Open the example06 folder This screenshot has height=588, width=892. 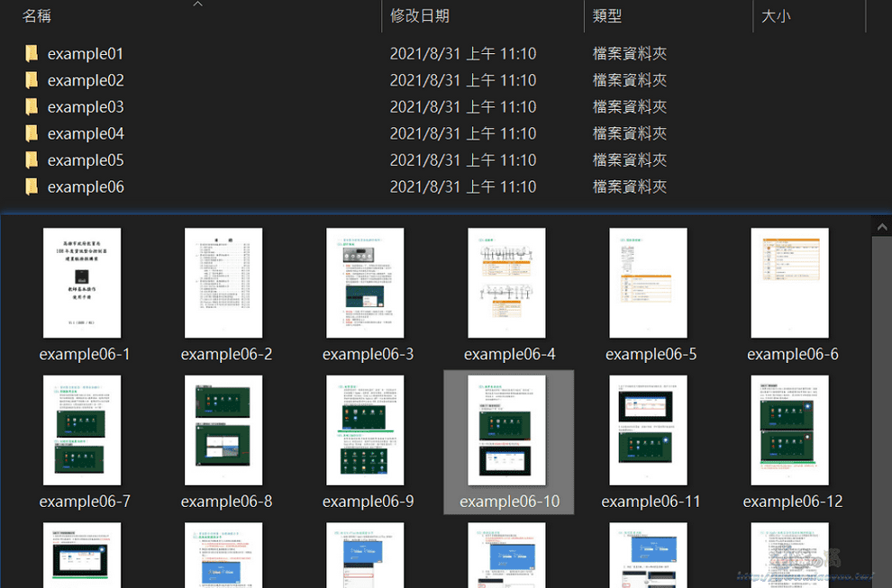86,186
